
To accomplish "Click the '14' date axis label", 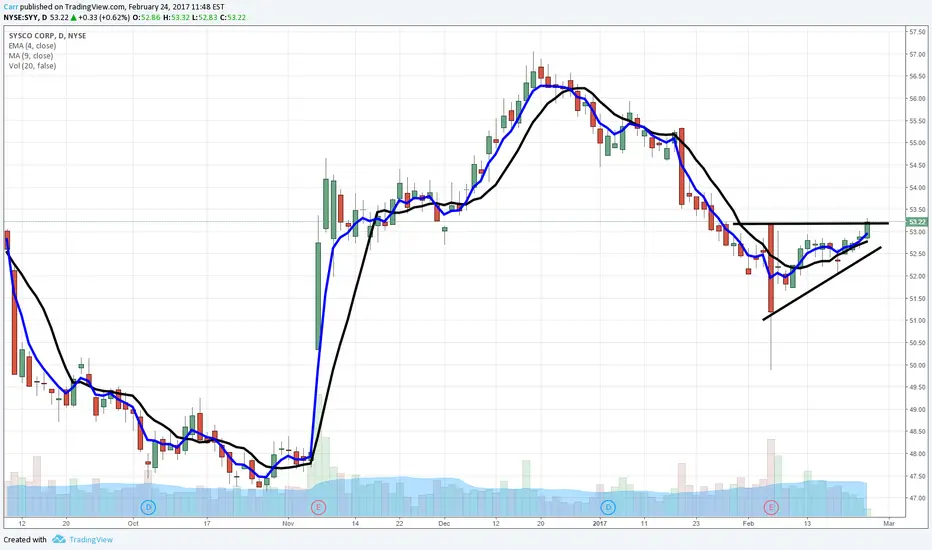I will (x=355, y=524).
